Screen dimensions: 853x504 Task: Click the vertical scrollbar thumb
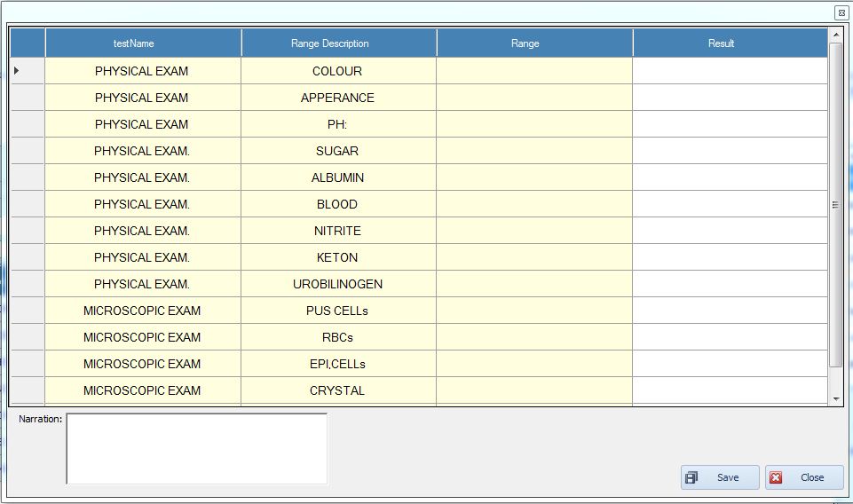point(835,204)
